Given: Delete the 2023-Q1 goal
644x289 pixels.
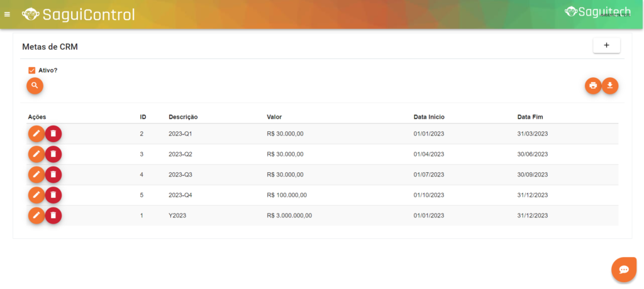Looking at the screenshot, I should click(x=53, y=134).
